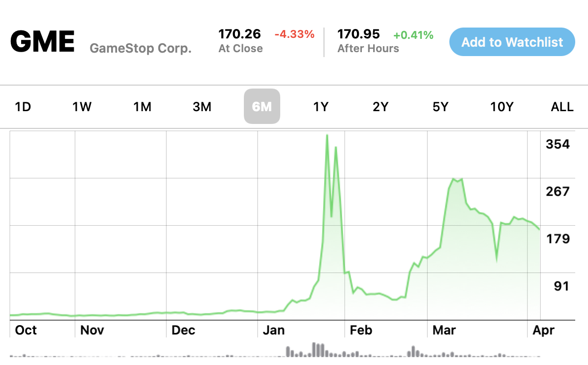This screenshot has width=588, height=365.
Task: Click the highest late-January price peak
Action: tap(327, 135)
